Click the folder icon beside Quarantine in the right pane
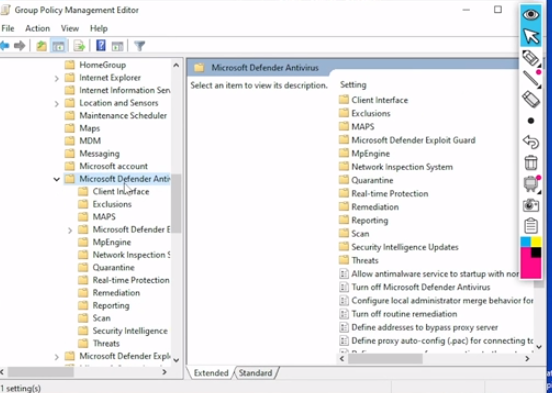Image resolution: width=552 pixels, height=393 pixels. (x=344, y=180)
